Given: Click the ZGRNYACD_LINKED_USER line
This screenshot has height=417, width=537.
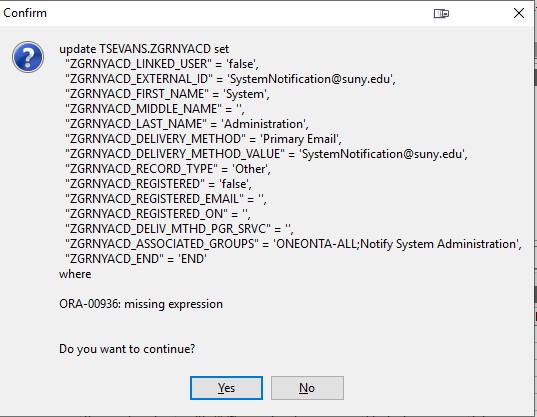Looking at the screenshot, I should point(162,64).
